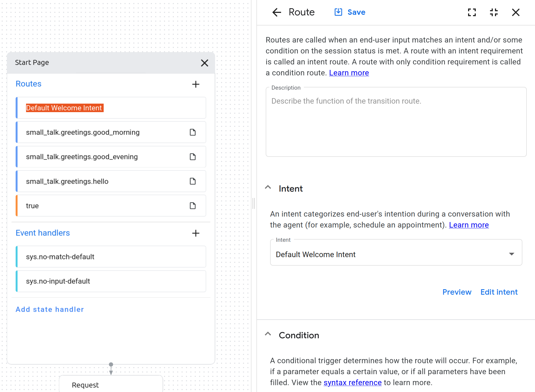
Task: Click the collapse panel size icon
Action: coord(494,12)
